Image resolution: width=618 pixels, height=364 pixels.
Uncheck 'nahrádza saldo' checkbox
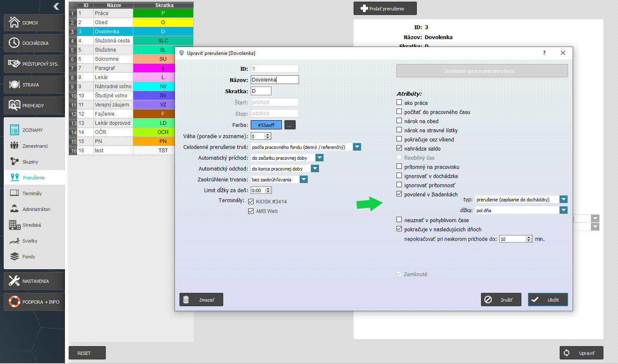point(399,148)
